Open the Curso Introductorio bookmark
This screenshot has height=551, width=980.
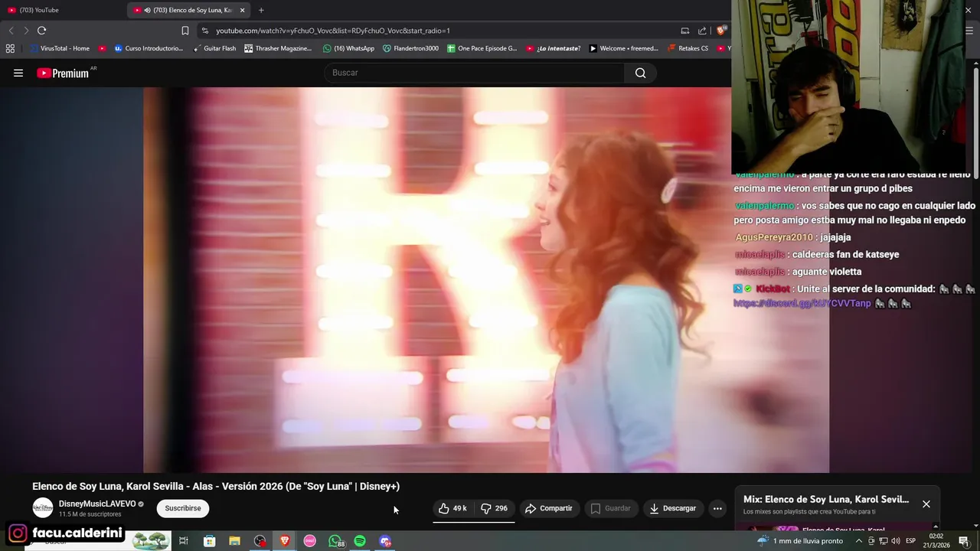click(x=149, y=48)
